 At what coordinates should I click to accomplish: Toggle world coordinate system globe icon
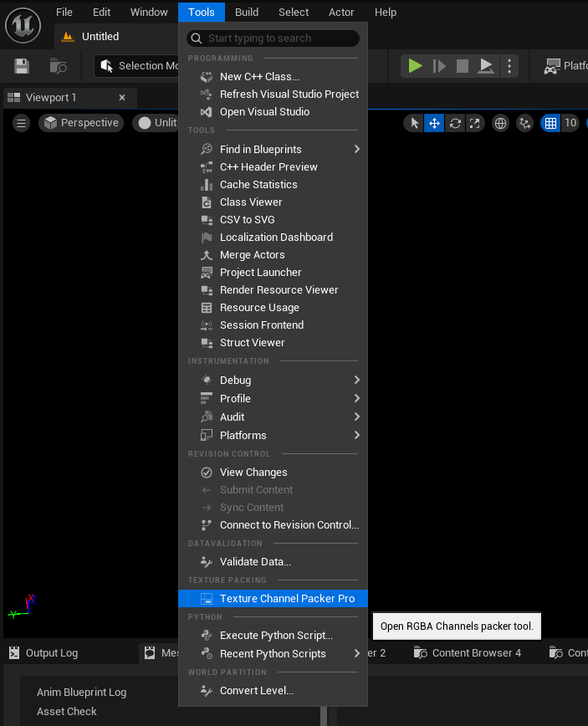(500, 123)
